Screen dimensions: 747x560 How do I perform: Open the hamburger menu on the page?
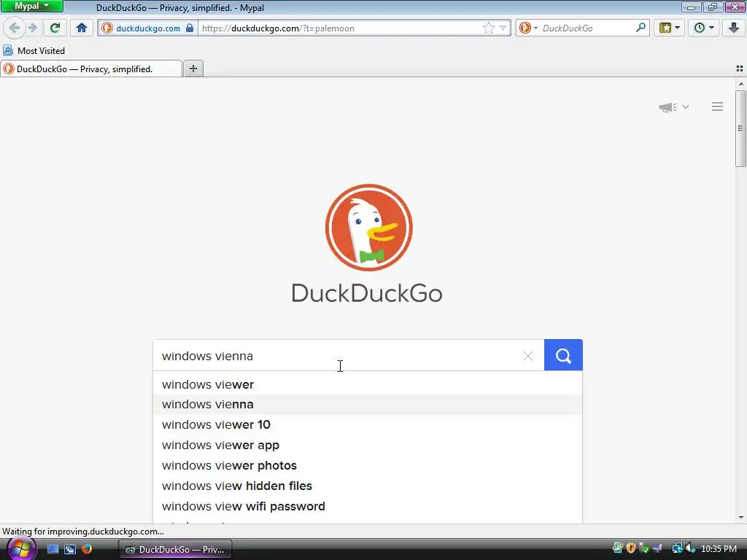718,106
